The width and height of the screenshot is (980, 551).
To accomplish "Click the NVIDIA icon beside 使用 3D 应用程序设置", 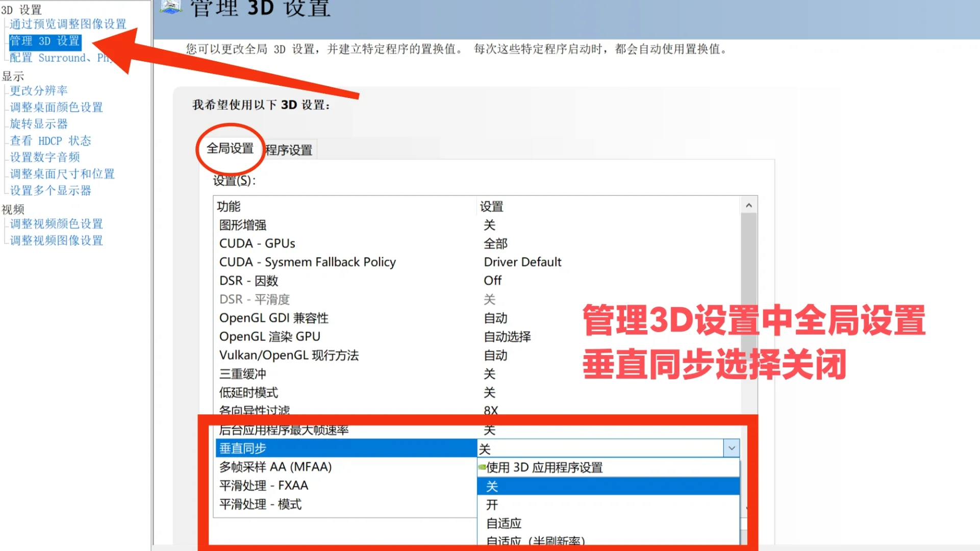I will 482,467.
